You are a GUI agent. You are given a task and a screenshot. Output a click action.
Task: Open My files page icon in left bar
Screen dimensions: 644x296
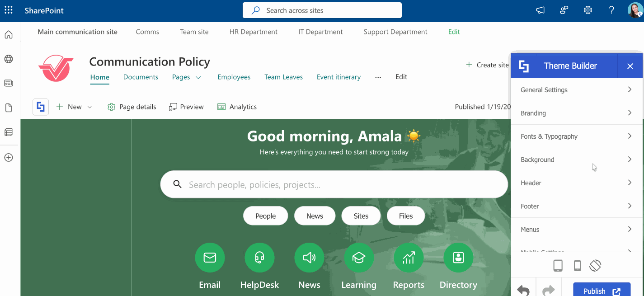tap(9, 108)
